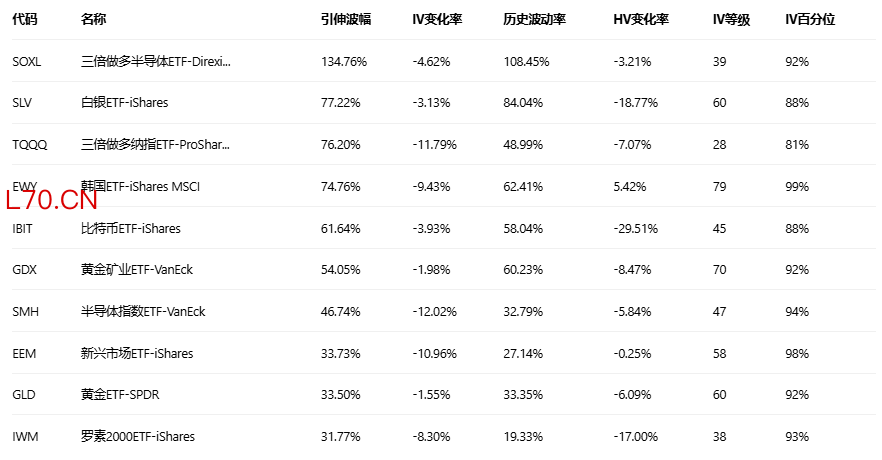882x460 pixels.
Task: Open the SLV ticker symbol
Action: [x=22, y=103]
